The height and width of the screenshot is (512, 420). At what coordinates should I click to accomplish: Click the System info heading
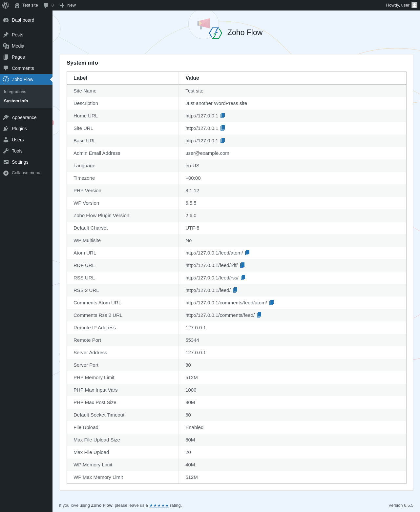(82, 63)
